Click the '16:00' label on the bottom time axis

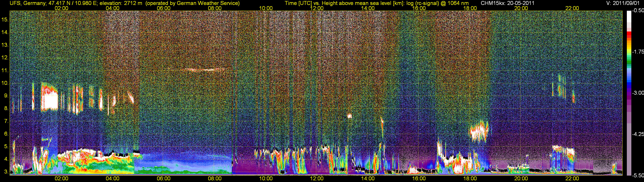pyautogui.click(x=419, y=179)
